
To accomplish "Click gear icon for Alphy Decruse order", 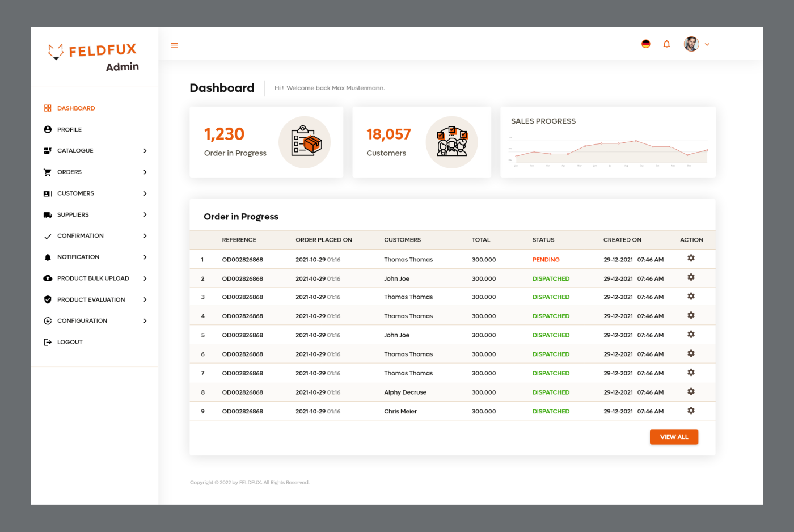I will [691, 392].
